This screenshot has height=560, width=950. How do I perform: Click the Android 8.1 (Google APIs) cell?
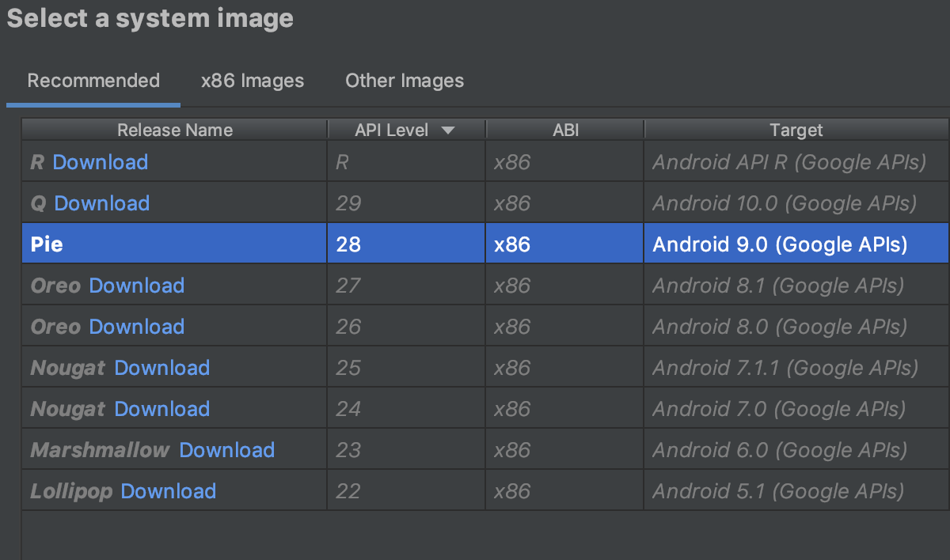pyautogui.click(x=796, y=286)
